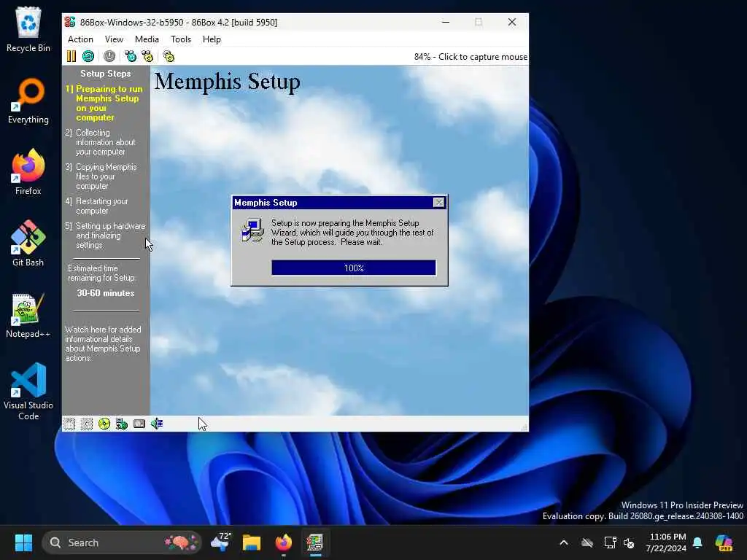Screen dimensions: 747x560
Task: Click the 'Setup Steps' heading
Action: [x=106, y=74]
